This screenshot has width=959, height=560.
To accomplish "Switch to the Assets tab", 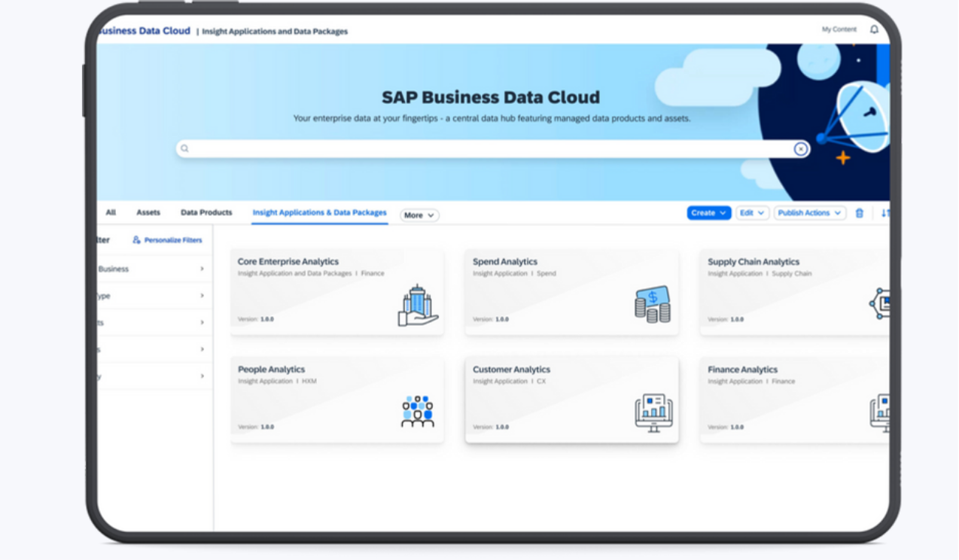I will coord(148,213).
